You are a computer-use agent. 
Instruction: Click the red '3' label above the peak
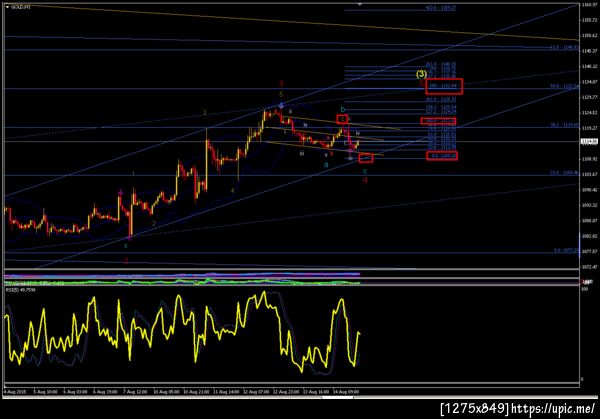click(281, 83)
